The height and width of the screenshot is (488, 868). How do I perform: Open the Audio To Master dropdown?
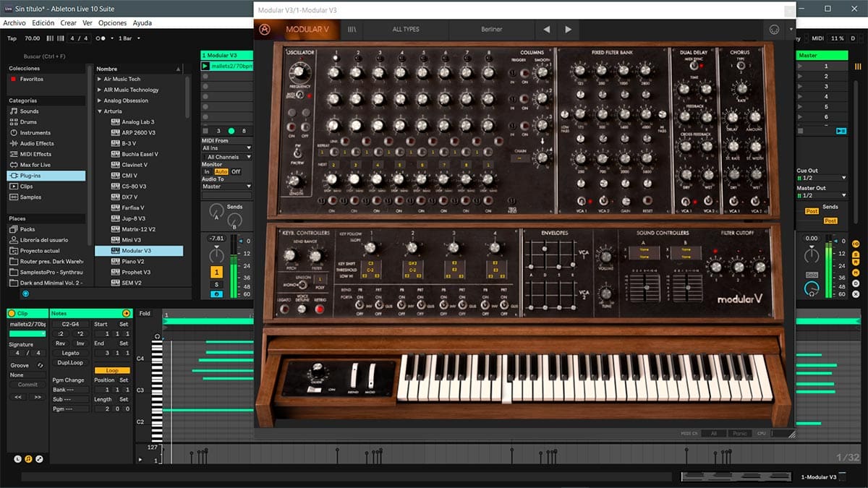click(x=226, y=187)
